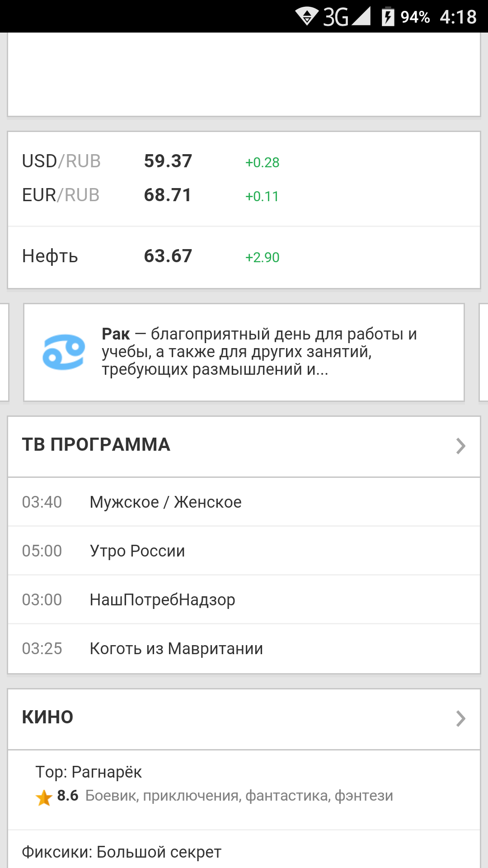Tap the Cancer zodiac sign icon
Viewport: 488px width, 868px height.
(x=64, y=352)
